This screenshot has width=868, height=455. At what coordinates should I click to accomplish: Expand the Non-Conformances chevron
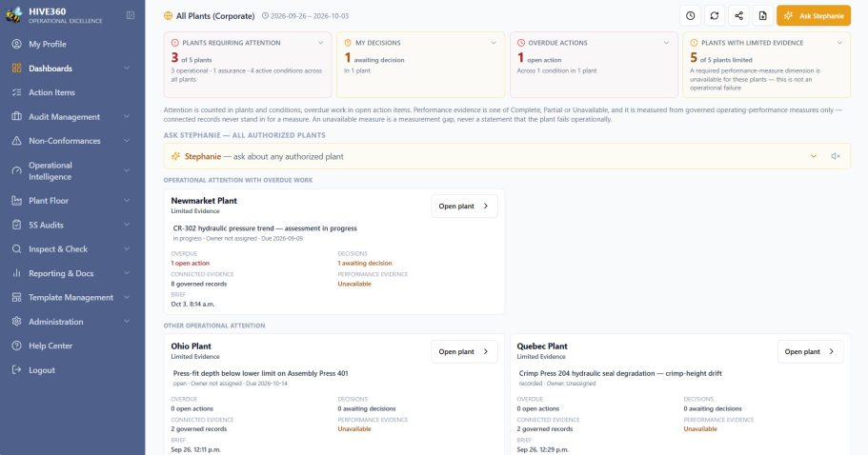pyautogui.click(x=127, y=141)
